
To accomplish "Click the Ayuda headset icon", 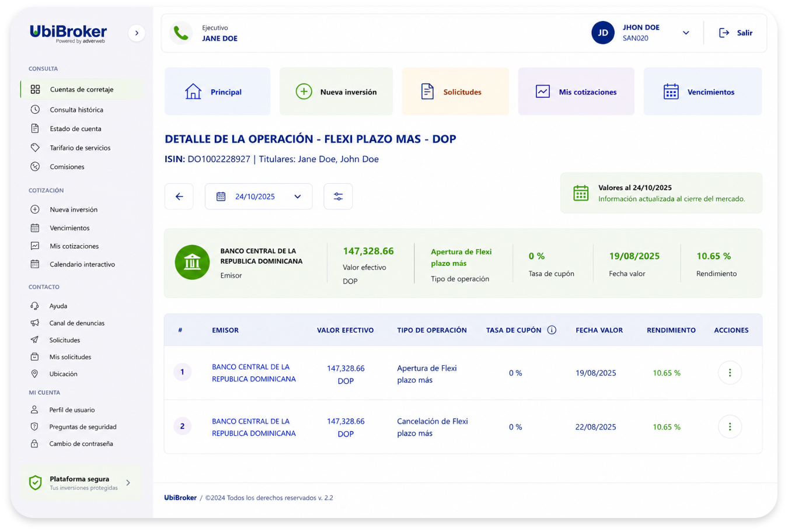I will (x=35, y=306).
